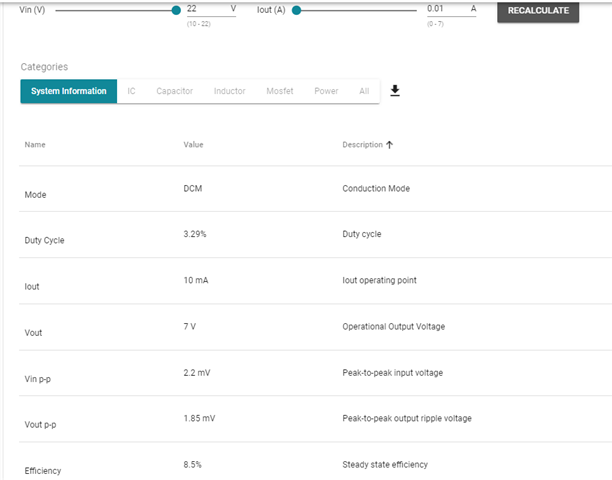Select the 7 V value cell
This screenshot has width=612, height=480.
[x=190, y=327]
